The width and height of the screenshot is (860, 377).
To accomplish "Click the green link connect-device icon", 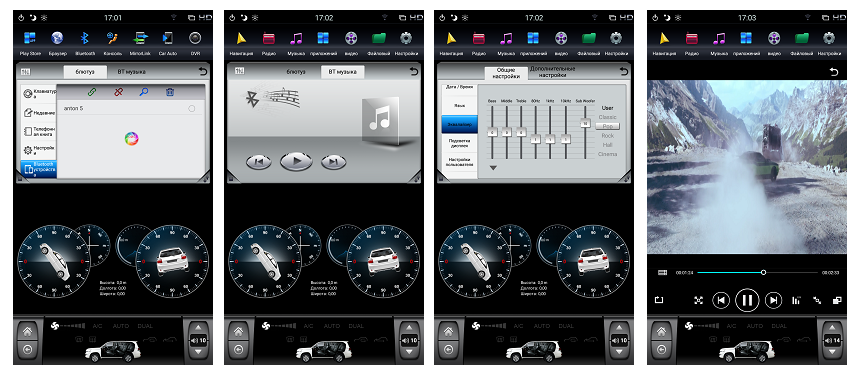I will [92, 92].
